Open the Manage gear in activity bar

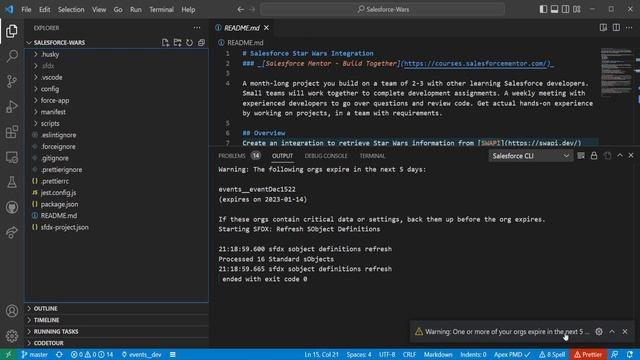click(12, 336)
